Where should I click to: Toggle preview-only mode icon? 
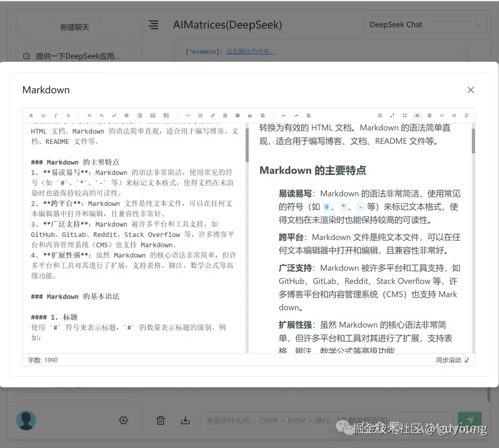click(x=429, y=116)
